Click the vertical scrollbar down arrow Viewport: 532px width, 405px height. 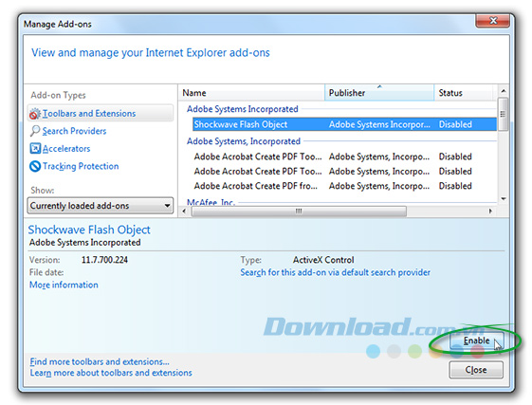(x=504, y=199)
